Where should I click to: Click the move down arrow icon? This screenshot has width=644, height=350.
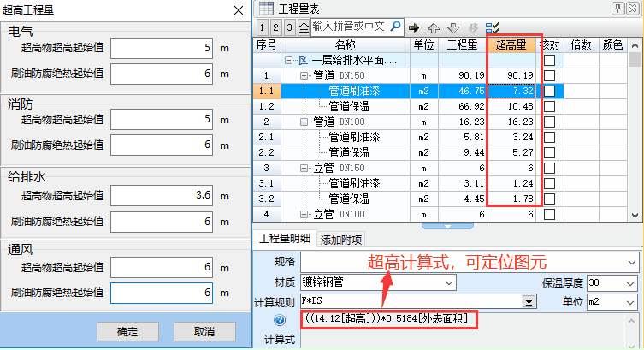pos(453,27)
